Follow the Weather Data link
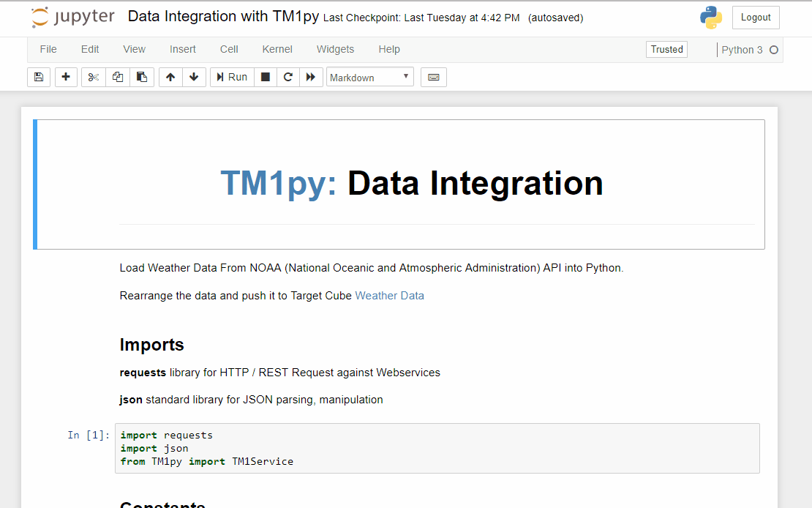This screenshot has width=812, height=508. pyautogui.click(x=389, y=296)
